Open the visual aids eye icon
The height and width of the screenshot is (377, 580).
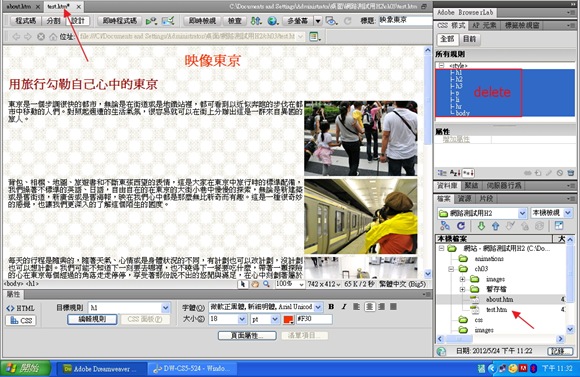click(331, 21)
